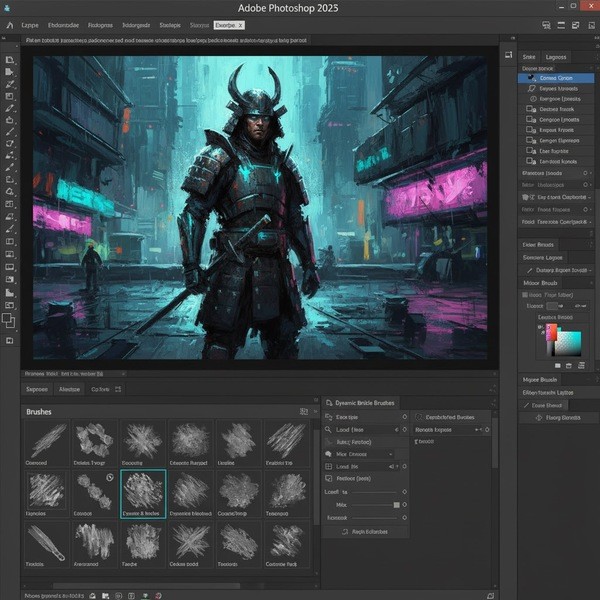The image size is (600, 600).
Task: Select the 'Coeroced' brush thumbnail
Action: [x=47, y=443]
